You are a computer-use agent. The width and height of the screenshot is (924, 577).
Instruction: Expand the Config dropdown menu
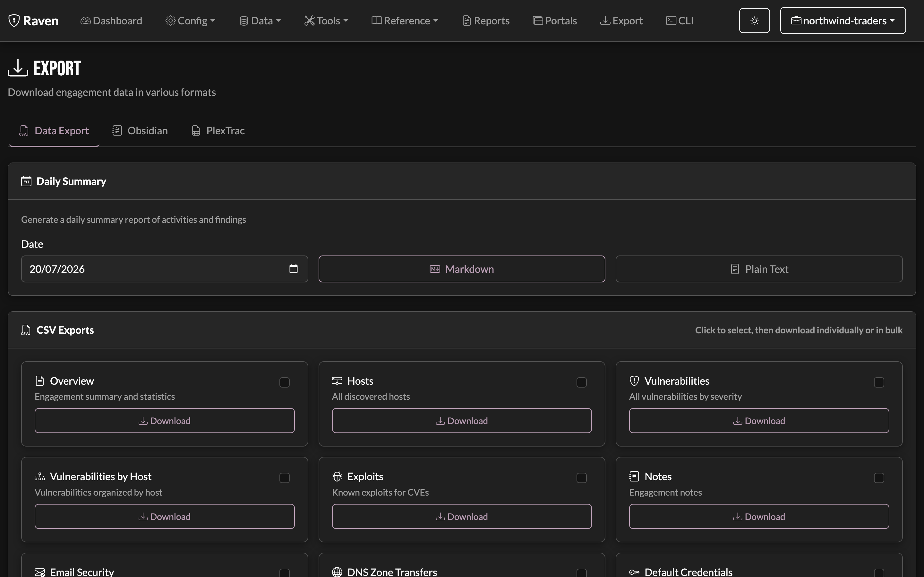tap(191, 21)
